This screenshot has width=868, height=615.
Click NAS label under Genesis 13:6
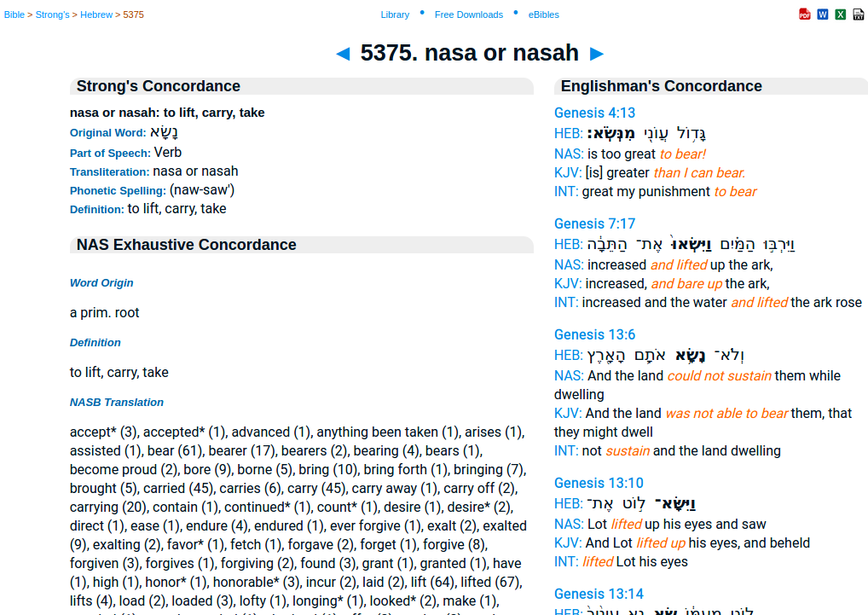569,375
